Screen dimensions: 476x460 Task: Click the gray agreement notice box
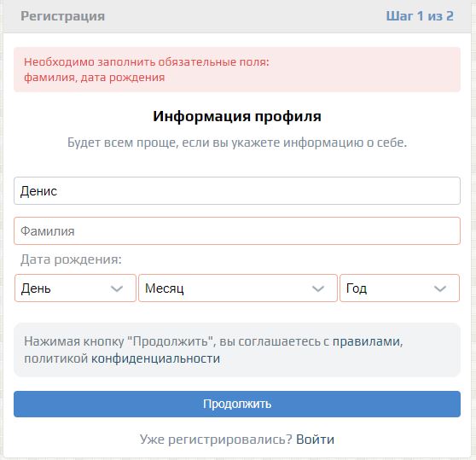(x=237, y=350)
